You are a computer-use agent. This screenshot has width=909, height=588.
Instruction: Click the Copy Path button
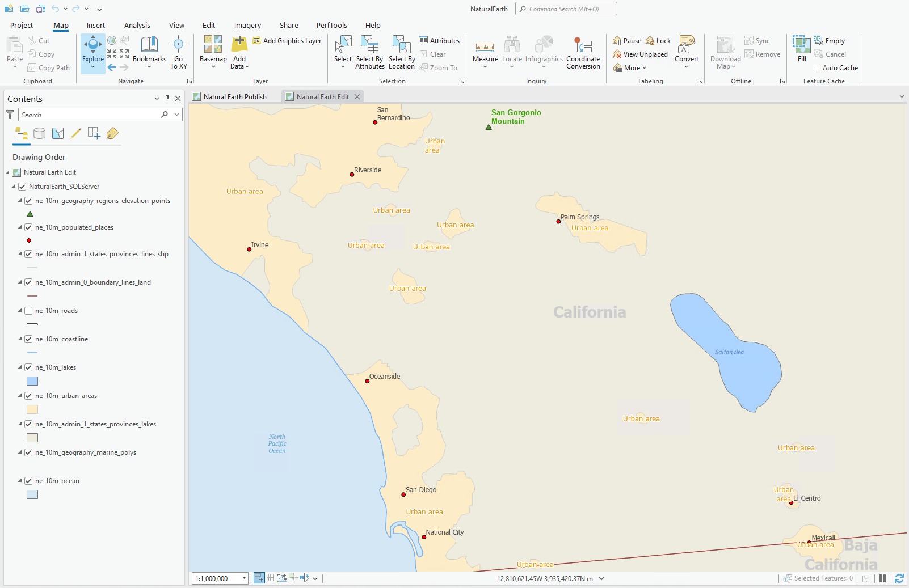pos(49,68)
